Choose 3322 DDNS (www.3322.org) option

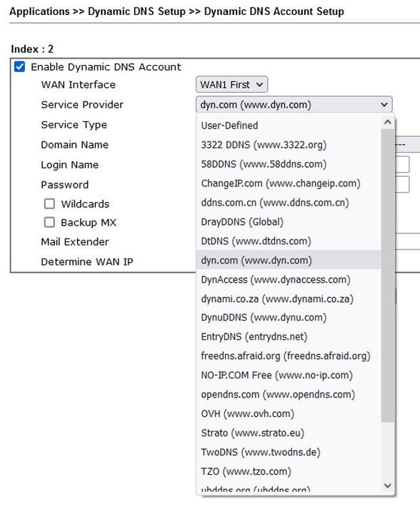[x=289, y=145]
